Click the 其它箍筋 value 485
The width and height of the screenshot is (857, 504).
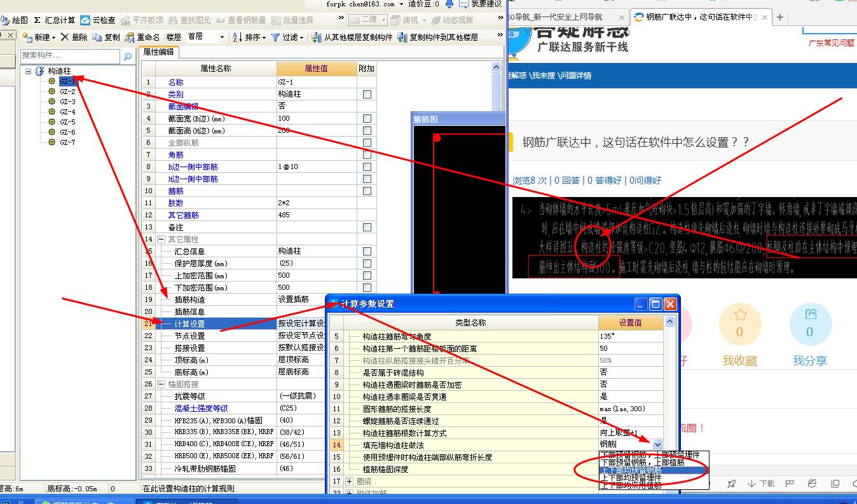tap(316, 215)
